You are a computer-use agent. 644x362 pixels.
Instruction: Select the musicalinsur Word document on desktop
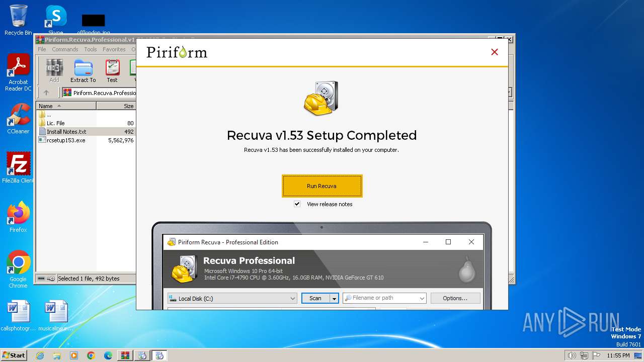tap(55, 316)
